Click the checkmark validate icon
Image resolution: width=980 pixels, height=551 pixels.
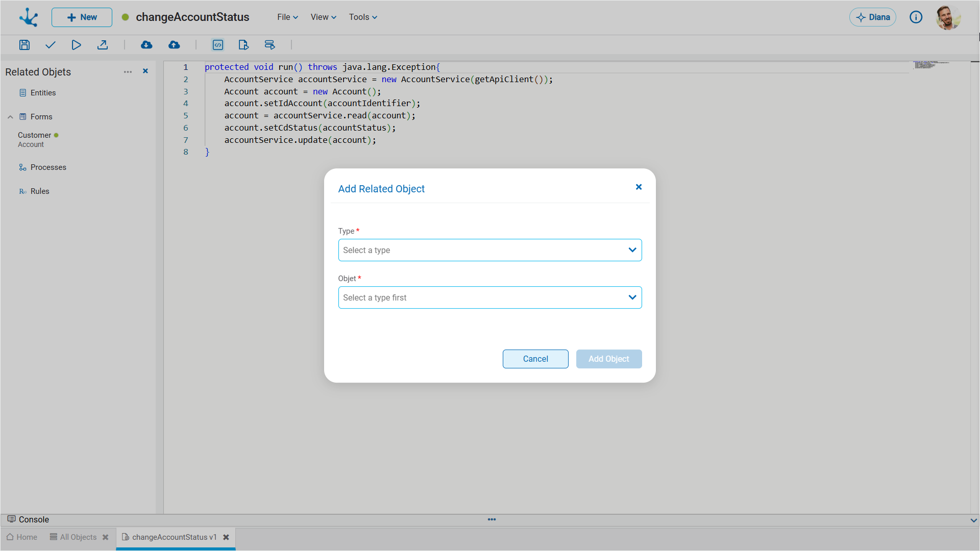click(50, 45)
